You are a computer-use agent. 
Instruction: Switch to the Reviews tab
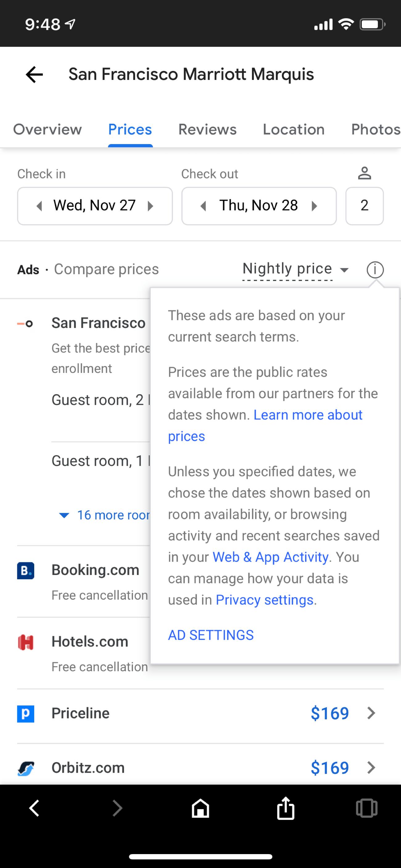coord(207,130)
